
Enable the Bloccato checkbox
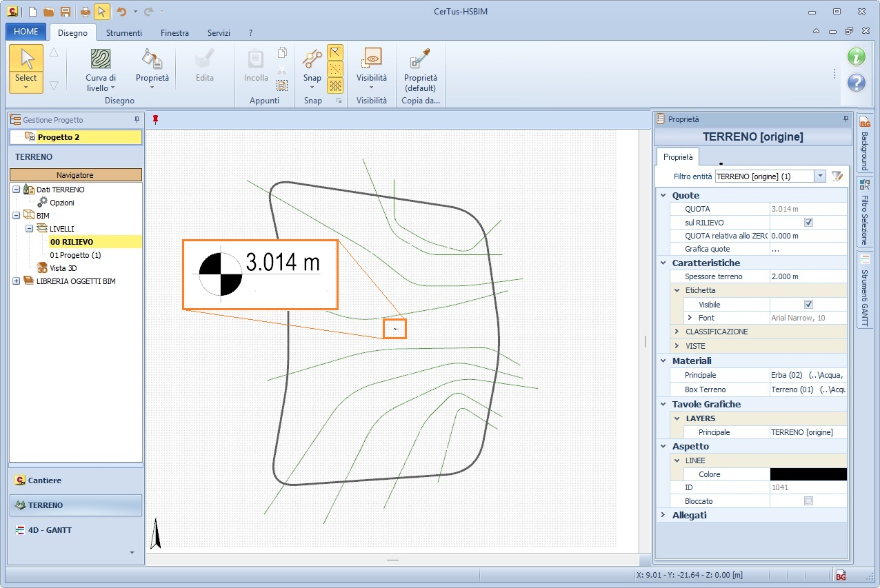808,501
